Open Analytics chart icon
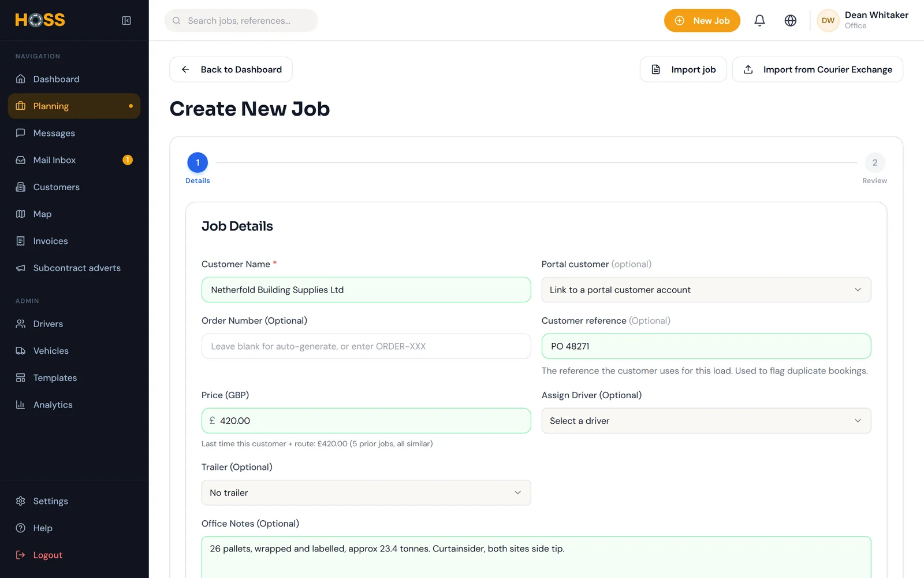Image resolution: width=924 pixels, height=578 pixels. 21,405
